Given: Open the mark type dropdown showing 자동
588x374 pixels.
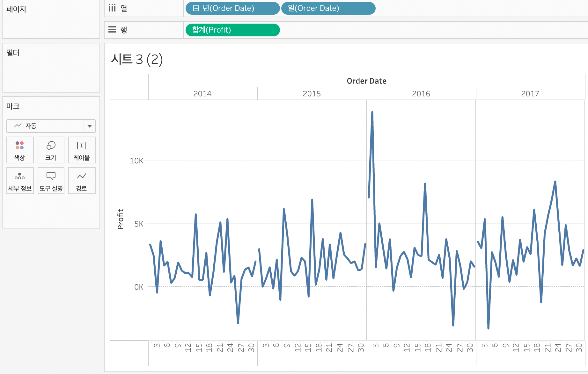Looking at the screenshot, I should pos(51,126).
